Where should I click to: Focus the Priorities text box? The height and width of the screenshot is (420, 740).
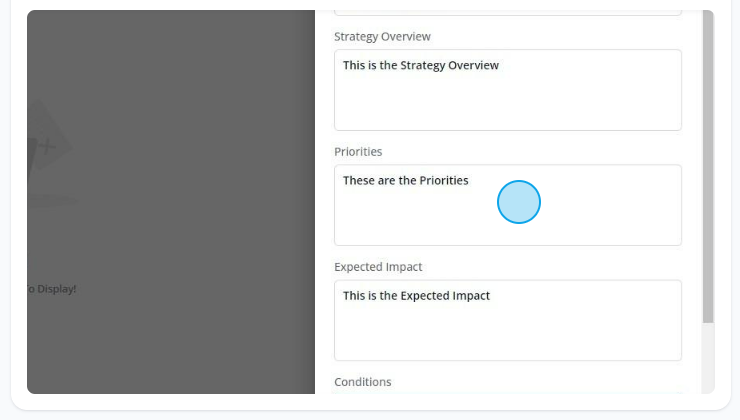click(x=508, y=205)
